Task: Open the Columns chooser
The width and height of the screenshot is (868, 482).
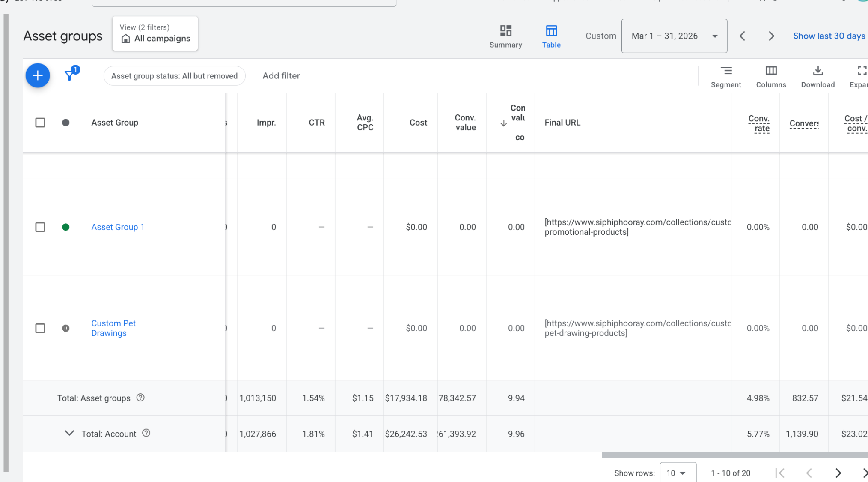Action: tap(771, 77)
